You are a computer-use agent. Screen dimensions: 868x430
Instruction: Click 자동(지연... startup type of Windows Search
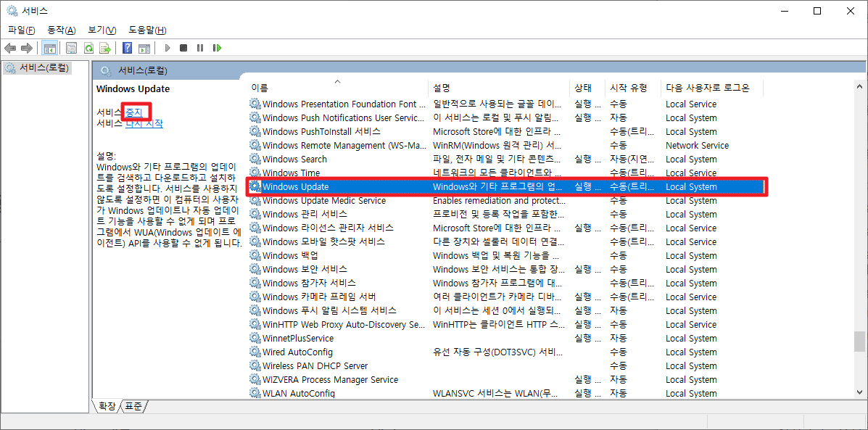[x=632, y=159]
